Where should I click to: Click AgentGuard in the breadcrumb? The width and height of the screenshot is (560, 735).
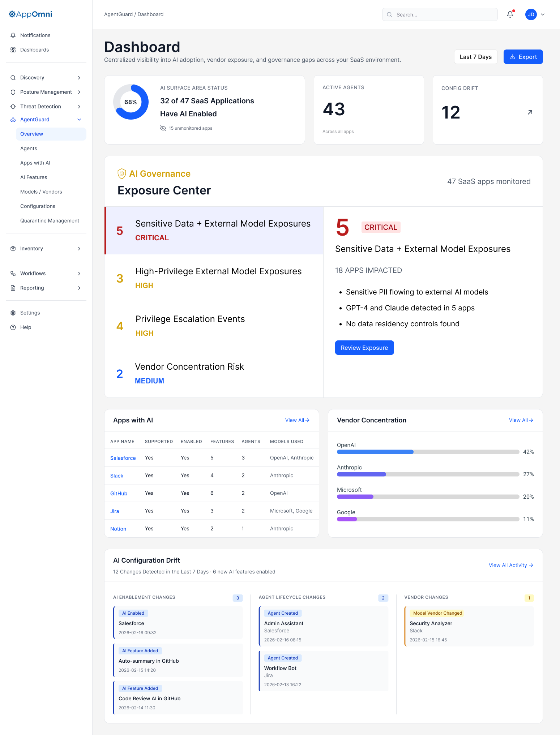coord(118,14)
